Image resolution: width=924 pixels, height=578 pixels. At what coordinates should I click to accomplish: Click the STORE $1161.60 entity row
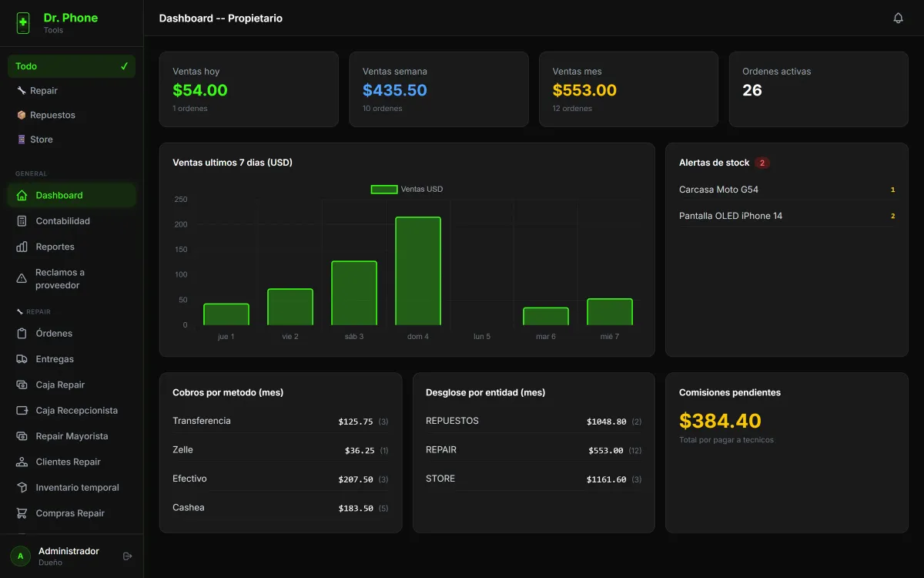[x=534, y=479]
